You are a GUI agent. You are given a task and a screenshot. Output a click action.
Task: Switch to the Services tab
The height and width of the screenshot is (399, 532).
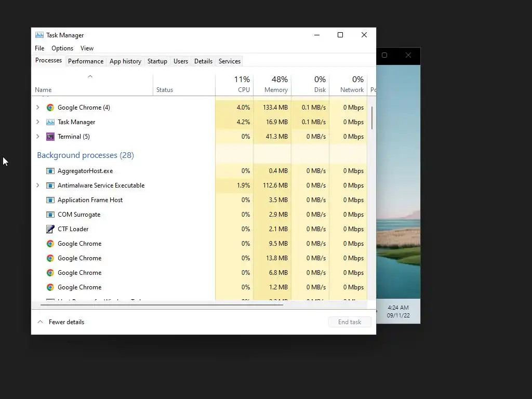click(x=230, y=61)
